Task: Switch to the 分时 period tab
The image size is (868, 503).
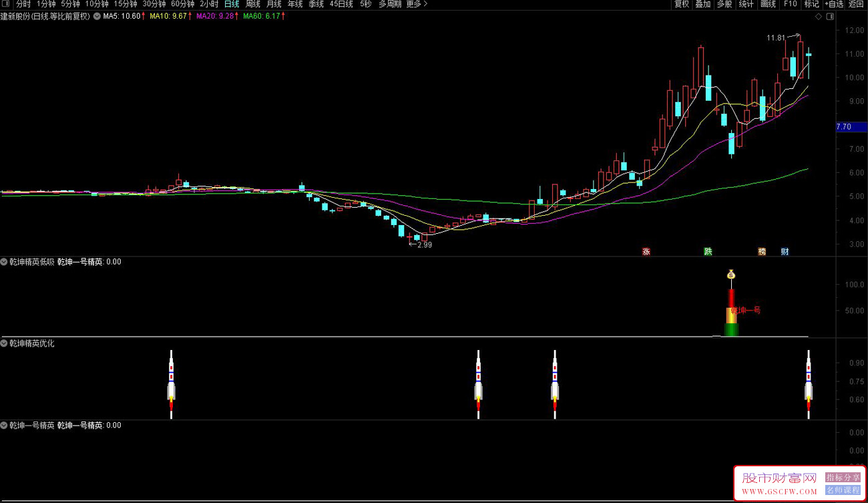Action: [23, 4]
